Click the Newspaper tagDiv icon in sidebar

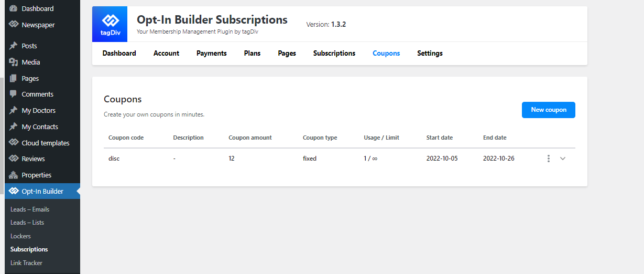14,25
